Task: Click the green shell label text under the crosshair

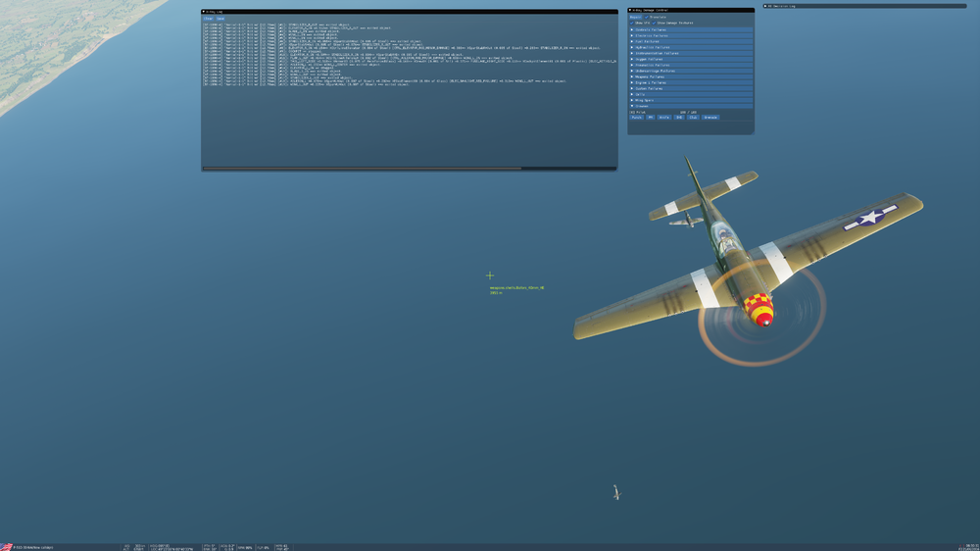Action: coord(516,287)
